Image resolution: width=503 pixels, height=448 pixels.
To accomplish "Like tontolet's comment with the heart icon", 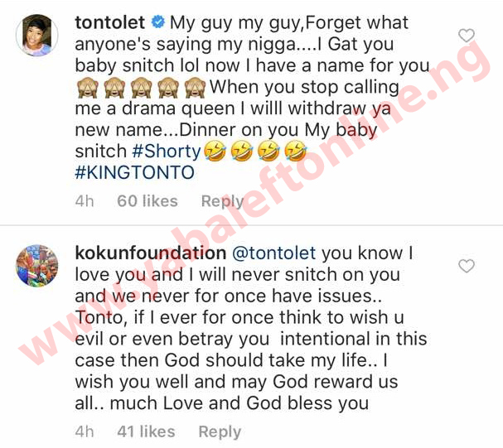I will pyautogui.click(x=466, y=36).
